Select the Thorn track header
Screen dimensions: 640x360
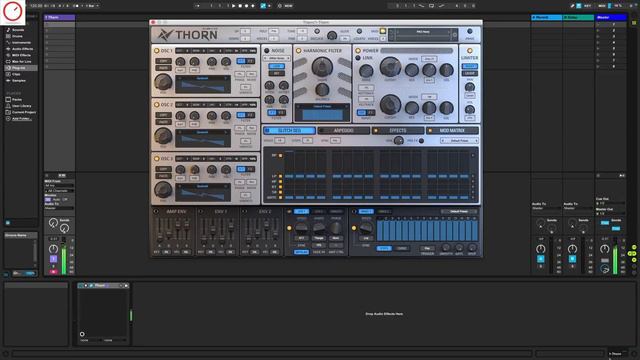[59, 18]
